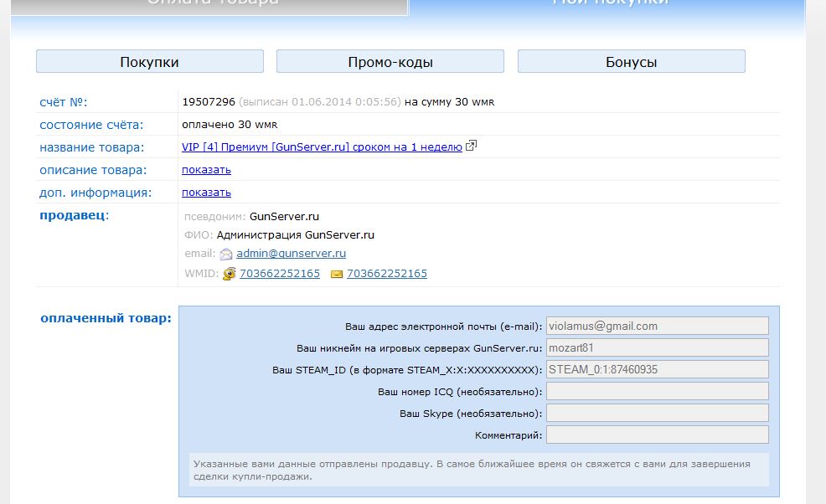Go to the Бонусы section
This screenshot has height=504, width=826.
tap(631, 62)
